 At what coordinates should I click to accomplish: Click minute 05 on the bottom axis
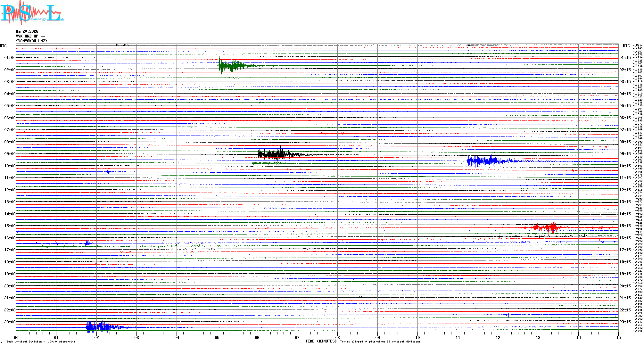217,337
